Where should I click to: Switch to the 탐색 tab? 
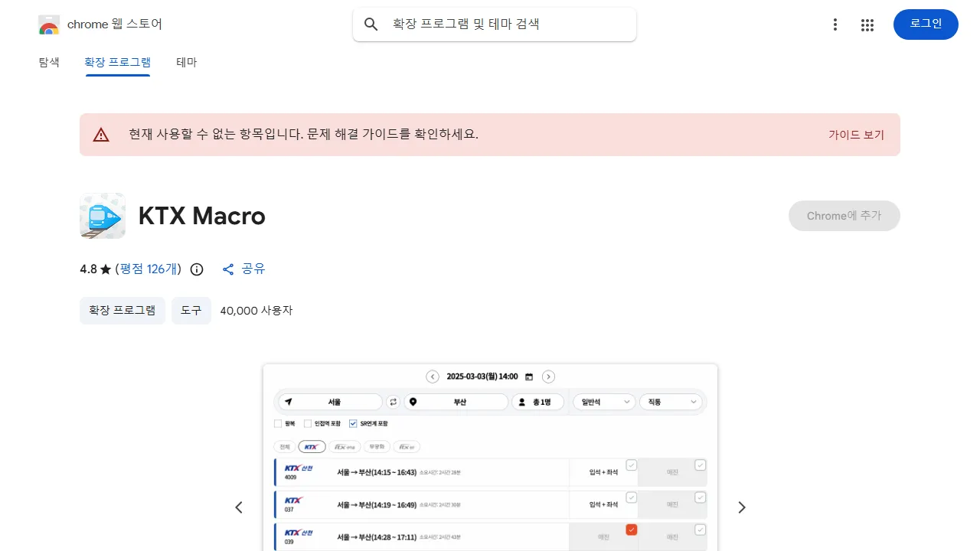point(49,62)
